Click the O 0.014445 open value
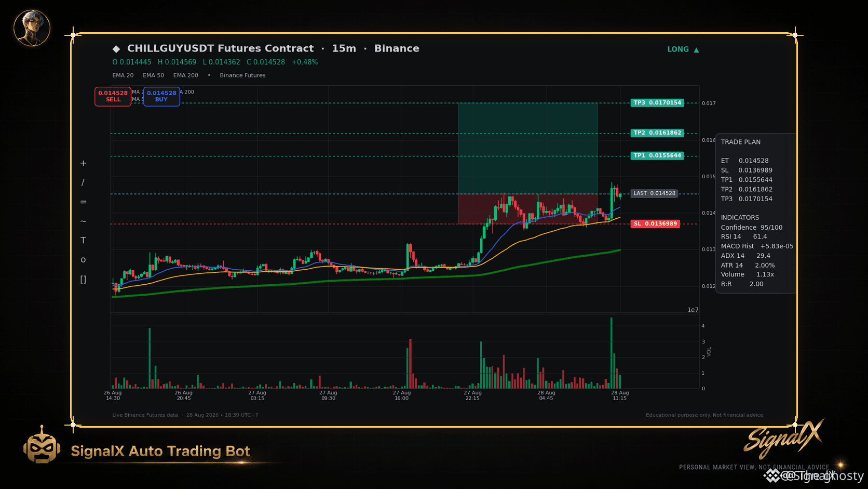This screenshot has height=489, width=868. 132,62
